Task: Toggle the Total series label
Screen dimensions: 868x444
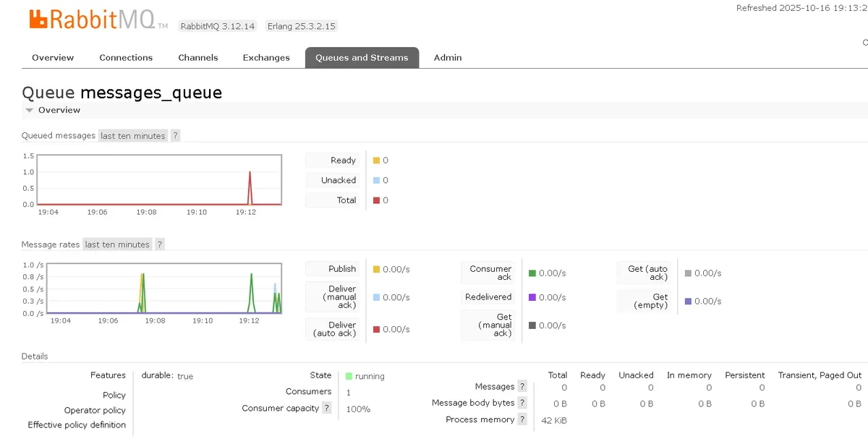Action: (333, 200)
